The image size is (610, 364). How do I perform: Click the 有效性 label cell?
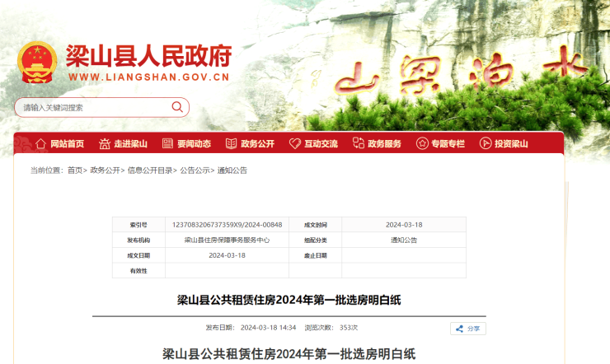tap(138, 271)
